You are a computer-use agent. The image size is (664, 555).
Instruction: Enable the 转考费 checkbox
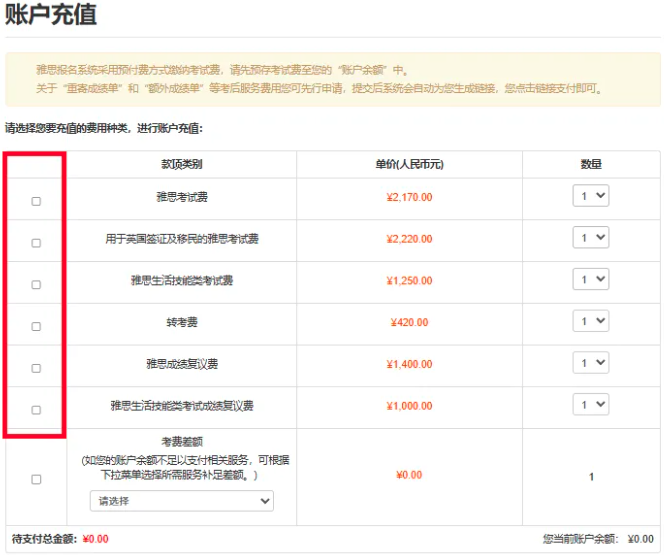36,326
